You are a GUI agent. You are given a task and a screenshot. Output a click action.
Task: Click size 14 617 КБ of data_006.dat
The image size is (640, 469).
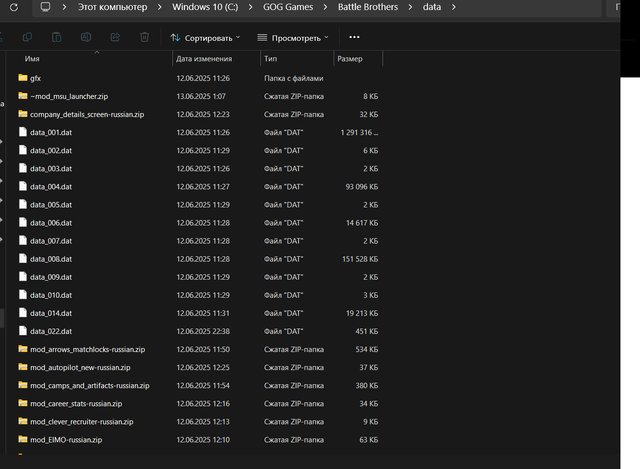(362, 223)
